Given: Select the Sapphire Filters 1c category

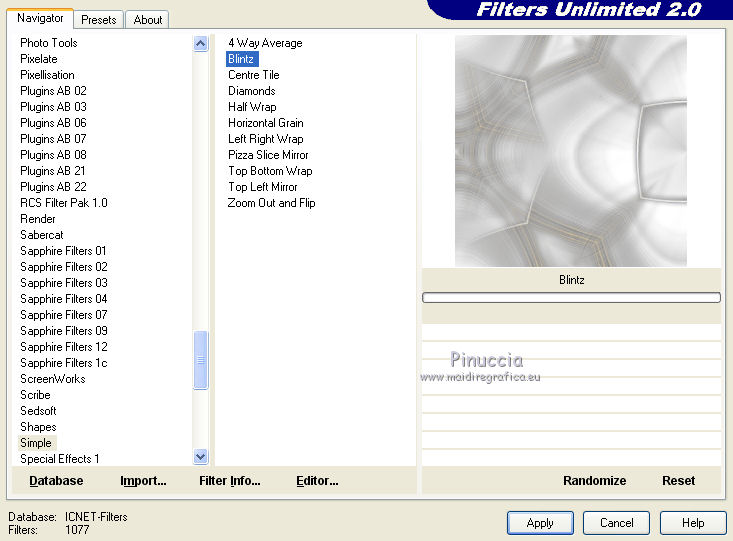Looking at the screenshot, I should pyautogui.click(x=64, y=363).
